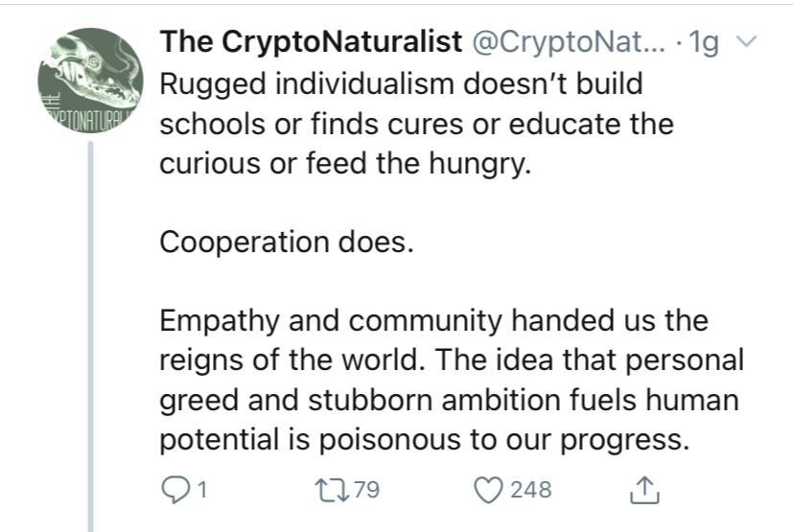
Task: Click the text "curious or feed the hungry."
Action: 344,164
